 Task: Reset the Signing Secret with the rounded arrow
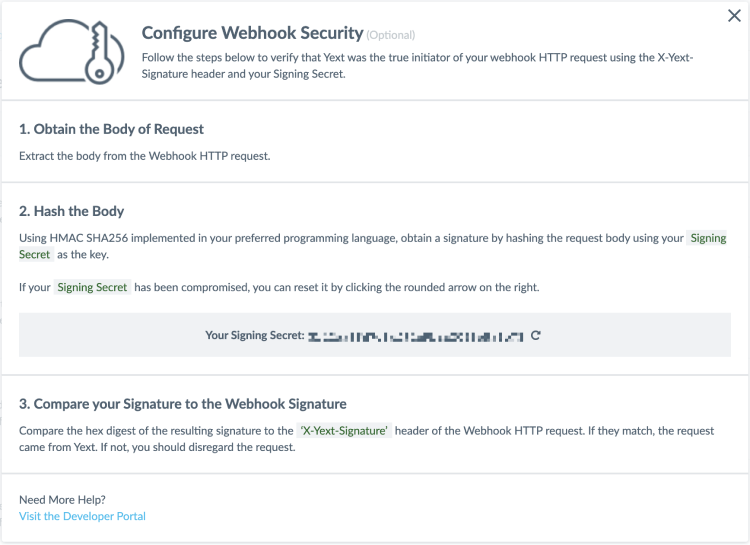click(x=536, y=335)
